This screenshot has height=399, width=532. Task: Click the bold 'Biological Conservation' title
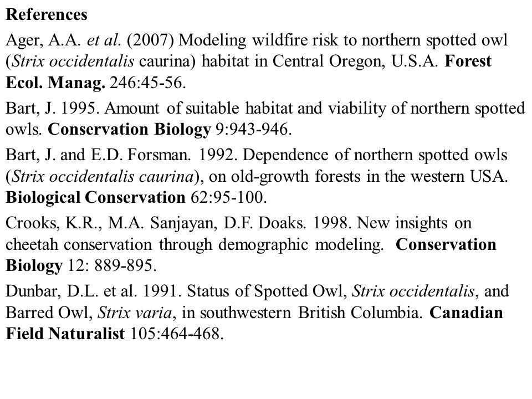[95, 197]
